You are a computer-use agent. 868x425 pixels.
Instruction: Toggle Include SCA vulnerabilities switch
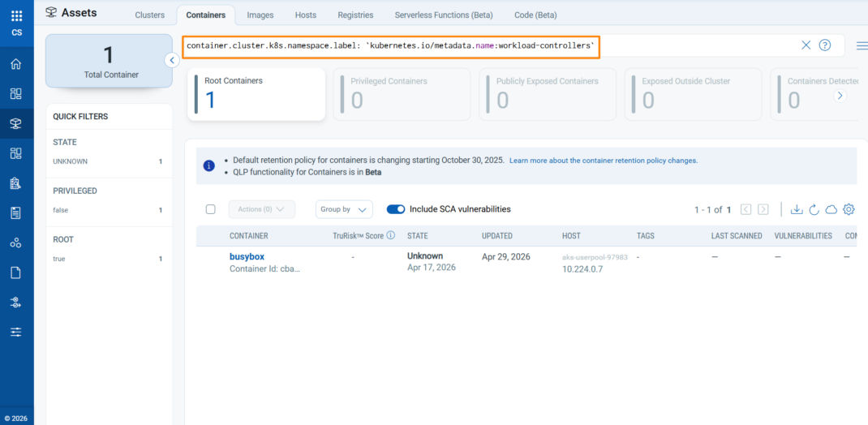(396, 209)
